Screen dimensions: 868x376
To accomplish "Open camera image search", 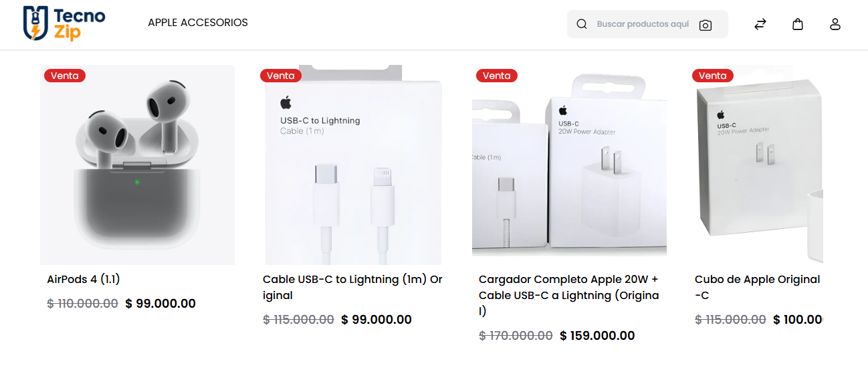I will tap(705, 25).
